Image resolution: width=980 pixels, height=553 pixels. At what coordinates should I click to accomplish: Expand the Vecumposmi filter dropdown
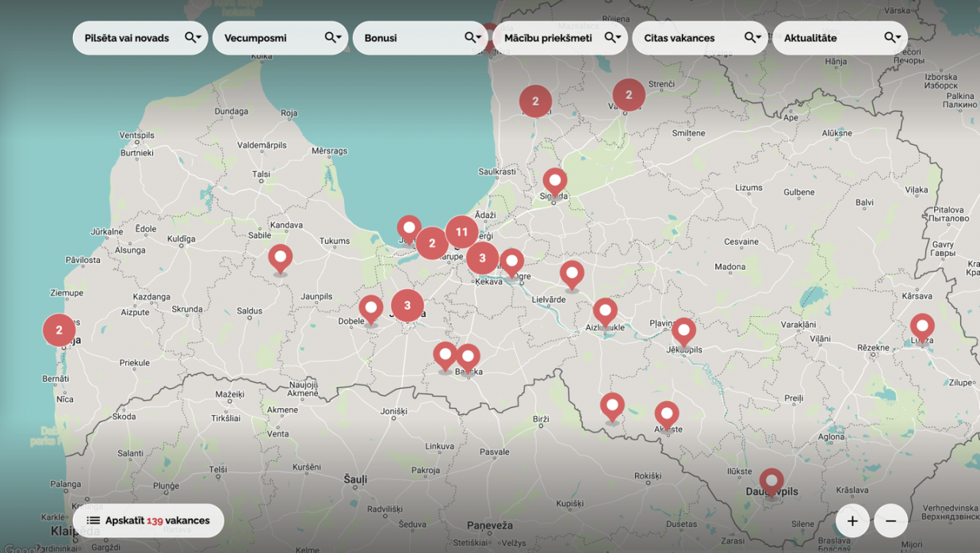tap(280, 38)
